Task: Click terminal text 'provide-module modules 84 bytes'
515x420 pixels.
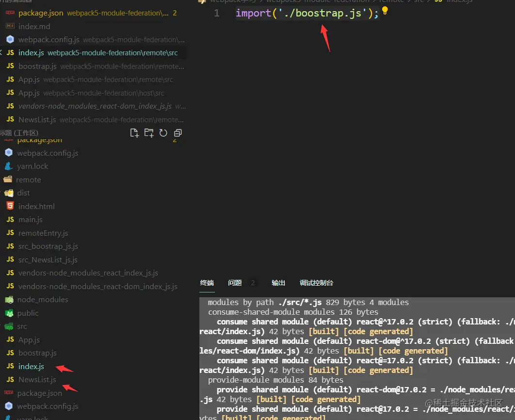Action: (275, 380)
